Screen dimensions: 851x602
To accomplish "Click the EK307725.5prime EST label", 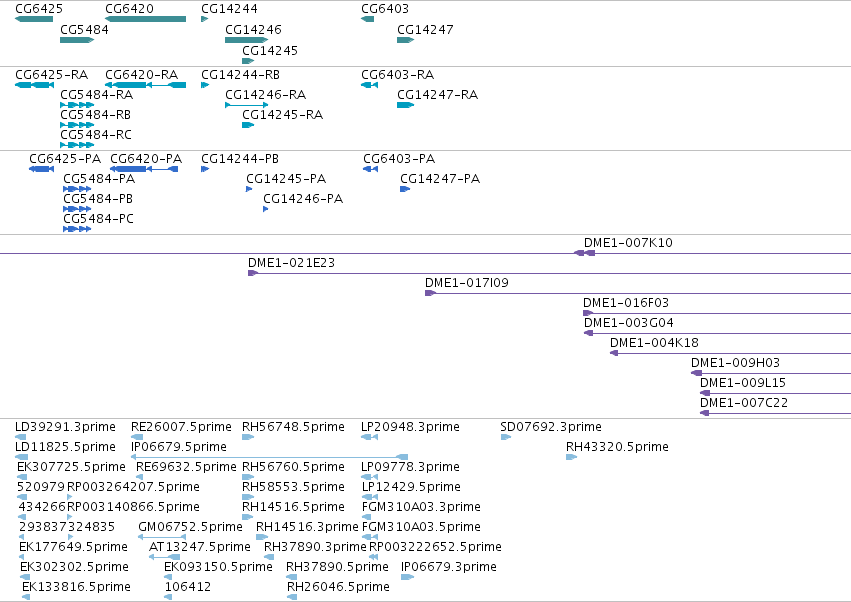I will point(71,467).
